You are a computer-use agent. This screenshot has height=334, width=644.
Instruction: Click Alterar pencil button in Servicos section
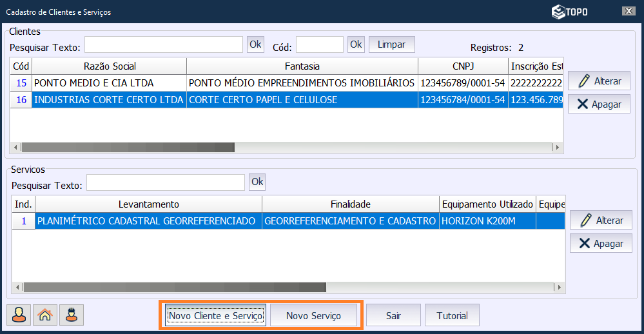click(601, 221)
